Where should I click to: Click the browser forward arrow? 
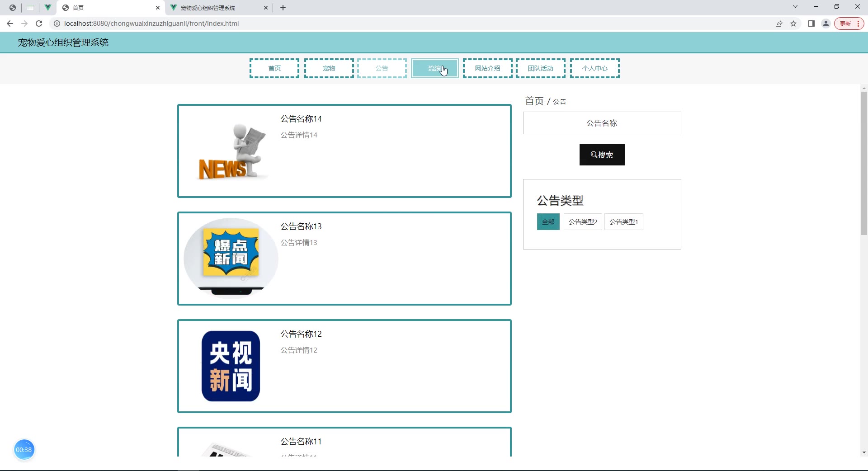tap(24, 24)
